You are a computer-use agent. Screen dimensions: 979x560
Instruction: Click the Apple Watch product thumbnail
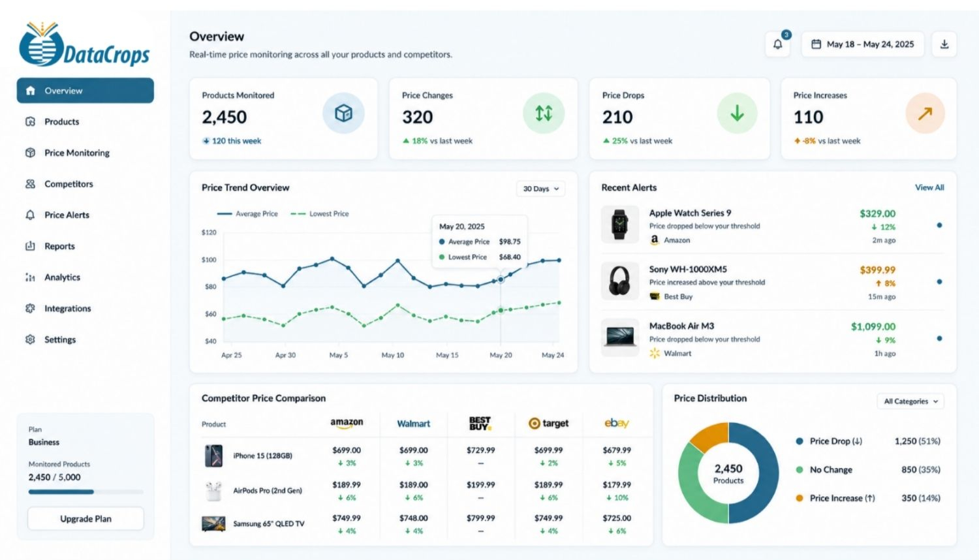619,225
